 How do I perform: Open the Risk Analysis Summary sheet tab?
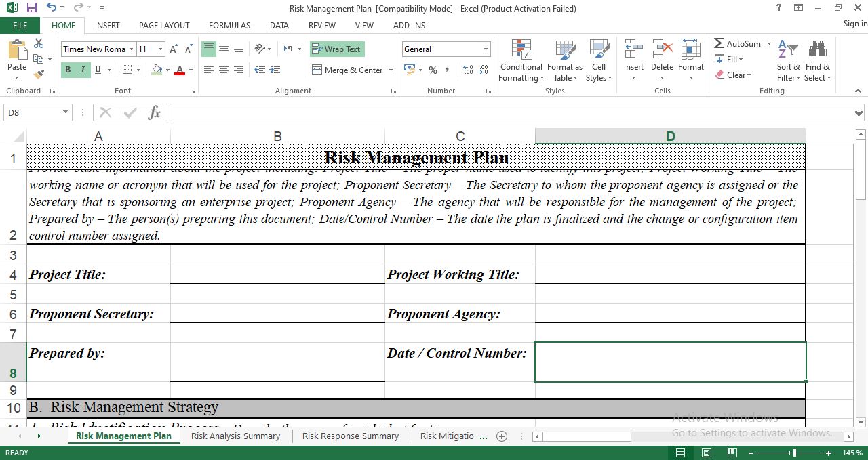235,436
